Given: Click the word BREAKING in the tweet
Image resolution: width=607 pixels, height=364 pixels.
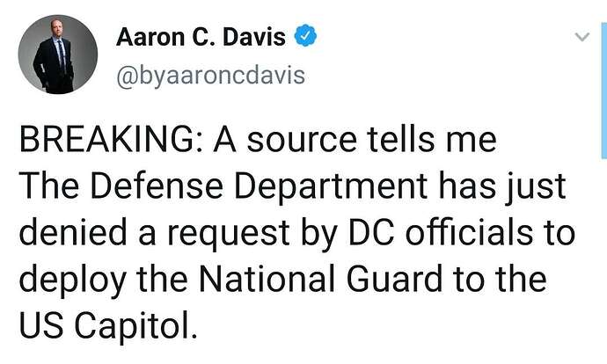Looking at the screenshot, I should coord(110,140).
